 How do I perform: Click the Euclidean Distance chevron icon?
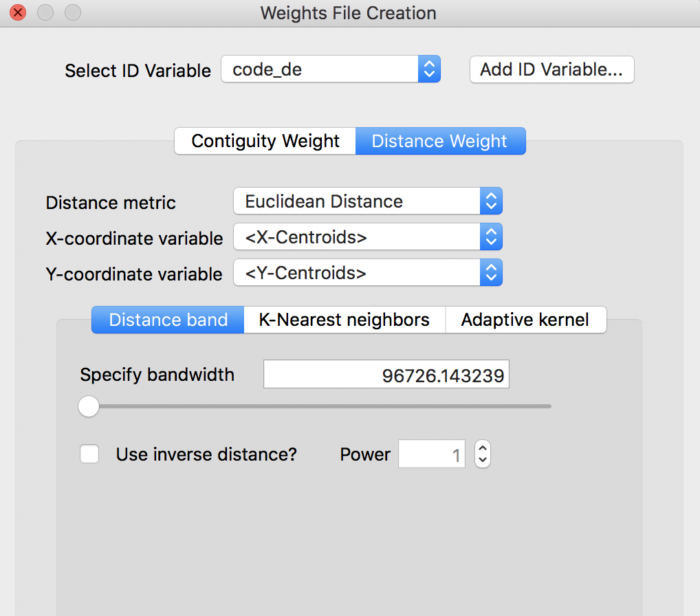491,201
